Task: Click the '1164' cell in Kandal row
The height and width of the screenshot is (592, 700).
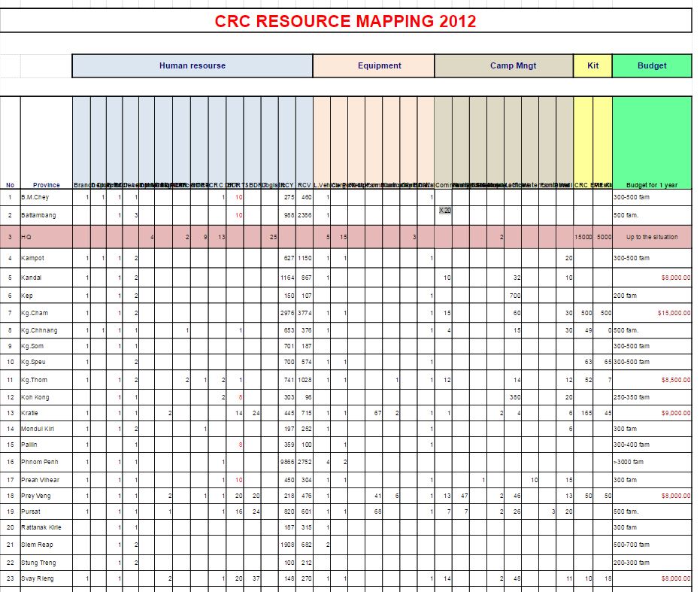Action: click(287, 278)
